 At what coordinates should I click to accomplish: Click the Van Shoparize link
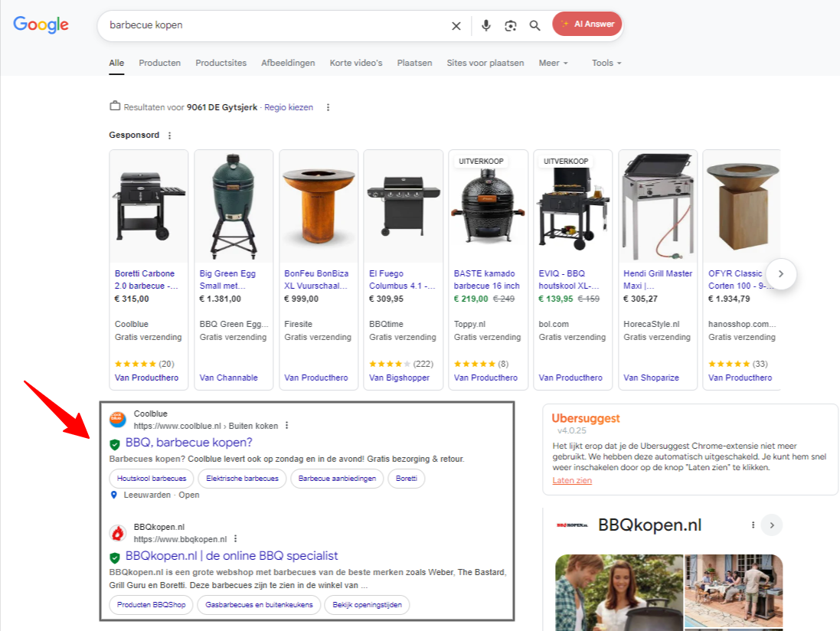651,378
